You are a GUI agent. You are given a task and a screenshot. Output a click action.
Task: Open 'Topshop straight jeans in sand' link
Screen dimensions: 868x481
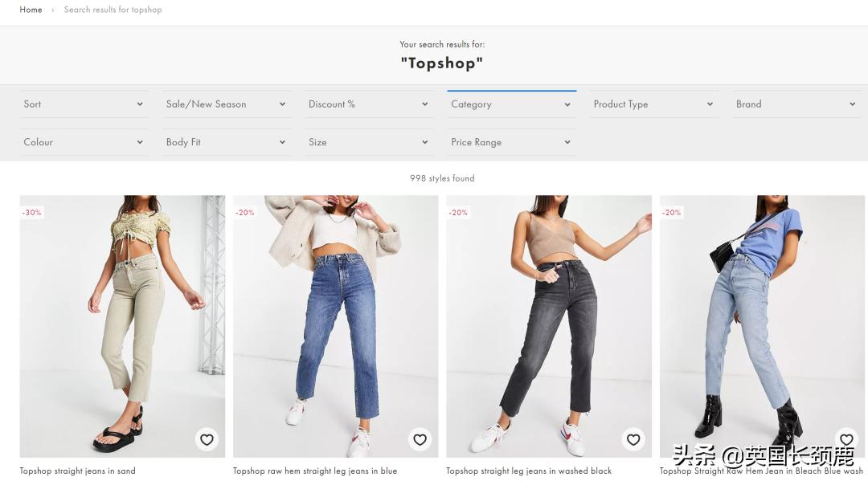pos(77,471)
